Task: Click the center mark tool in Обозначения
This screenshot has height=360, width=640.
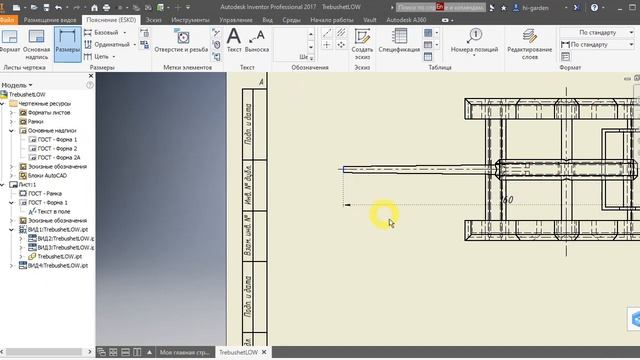Action: (327, 44)
